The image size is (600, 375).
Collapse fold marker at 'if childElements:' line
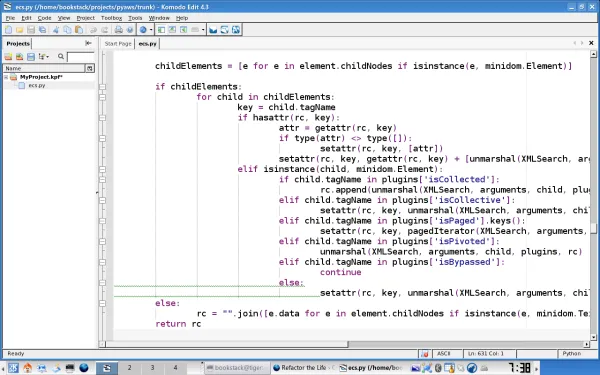point(102,87)
